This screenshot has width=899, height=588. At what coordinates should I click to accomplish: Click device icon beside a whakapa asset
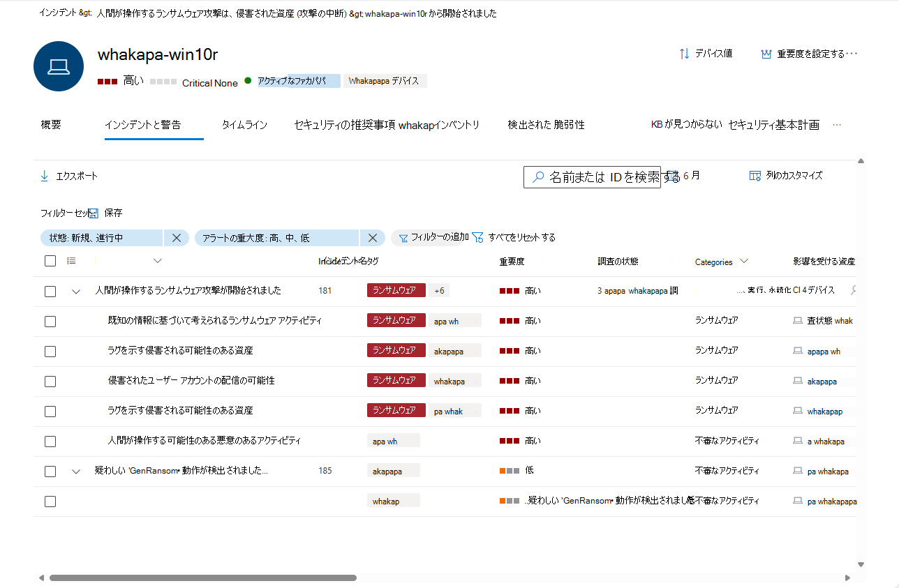point(798,441)
